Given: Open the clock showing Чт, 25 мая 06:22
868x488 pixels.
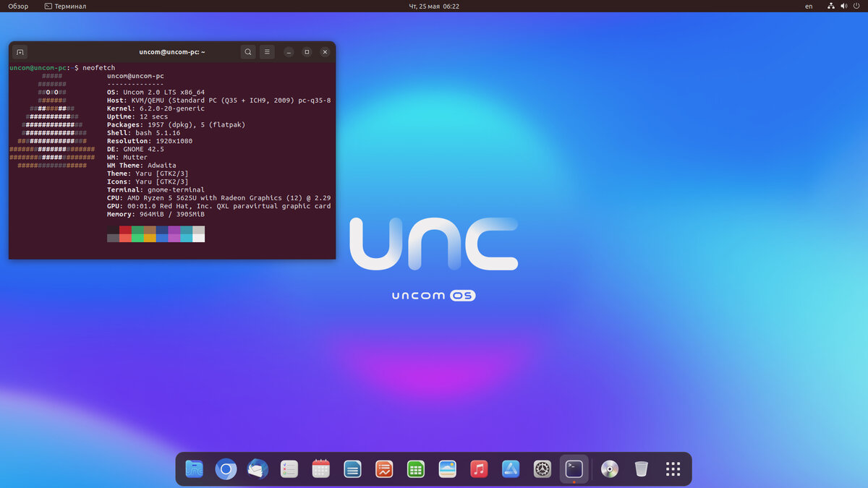Looking at the screenshot, I should click(434, 6).
